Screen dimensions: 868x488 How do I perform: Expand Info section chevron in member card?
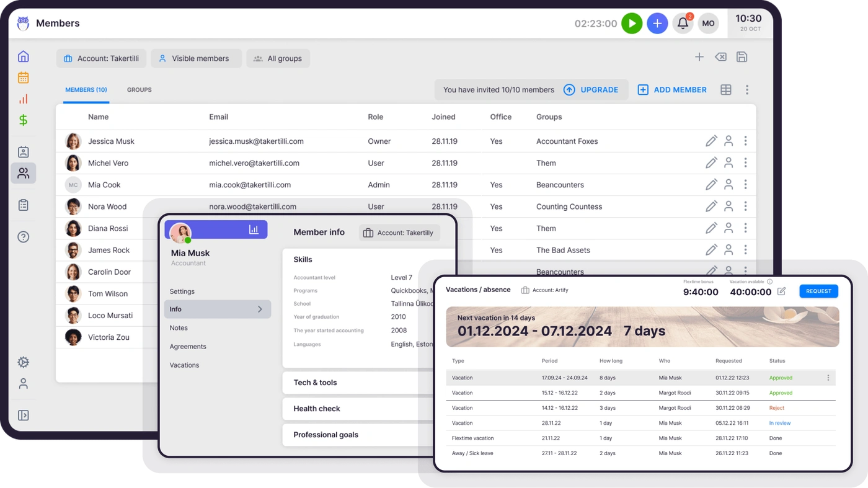coord(260,309)
